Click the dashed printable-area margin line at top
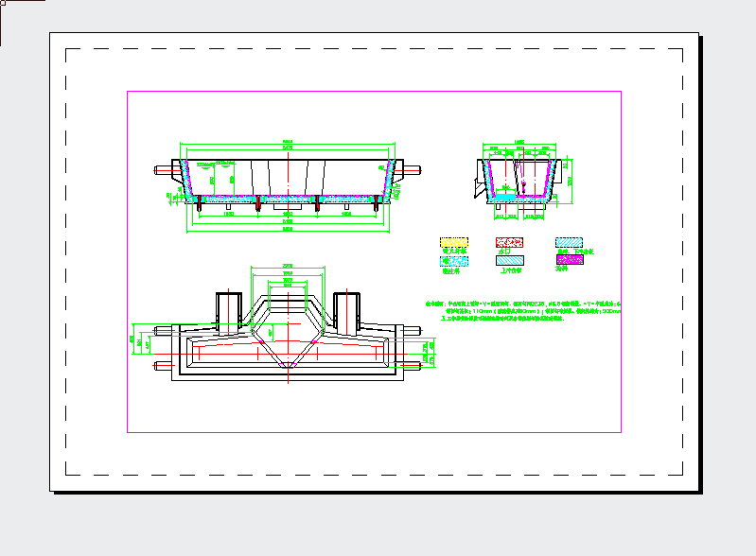This screenshot has height=556, width=756. (x=374, y=49)
